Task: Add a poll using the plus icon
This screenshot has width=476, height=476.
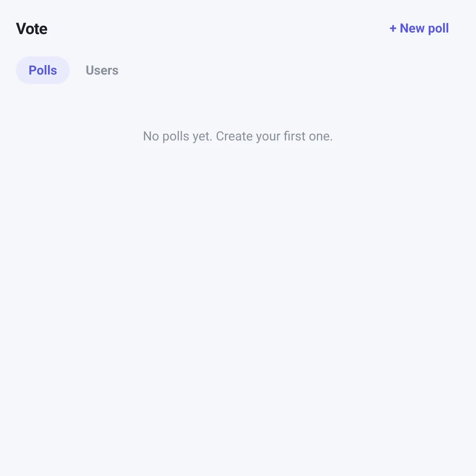Action: [393, 29]
